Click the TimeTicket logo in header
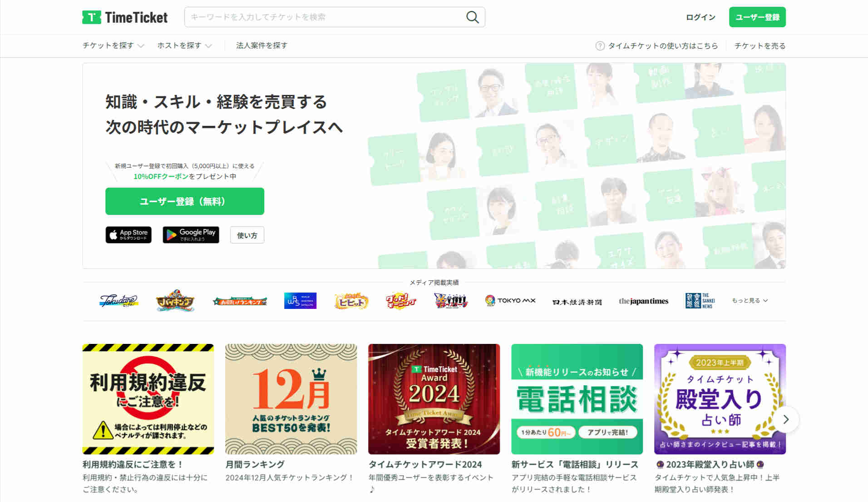868x502 pixels. (125, 17)
